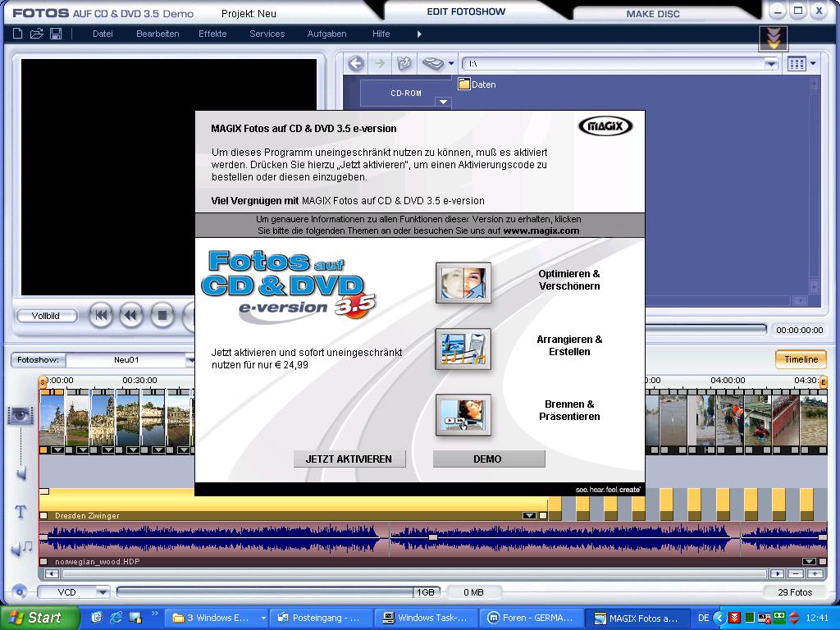Open the drive list dropdown arrow
840x630 pixels.
coord(451,64)
